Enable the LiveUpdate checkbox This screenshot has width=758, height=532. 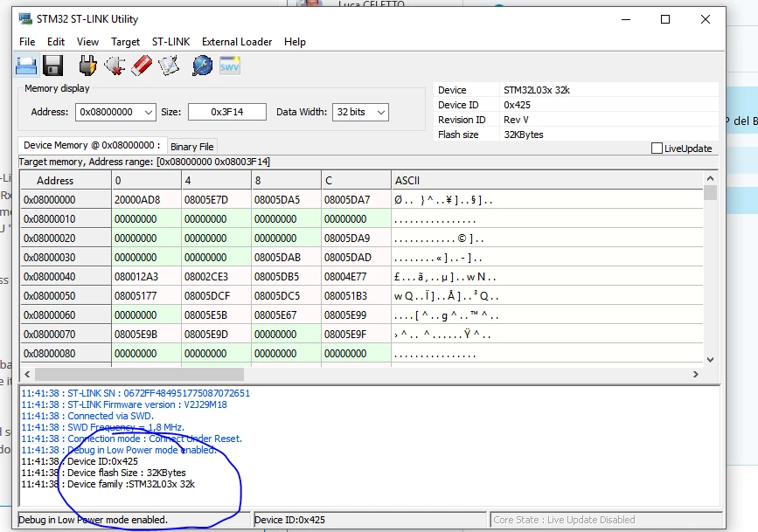pyautogui.click(x=657, y=149)
